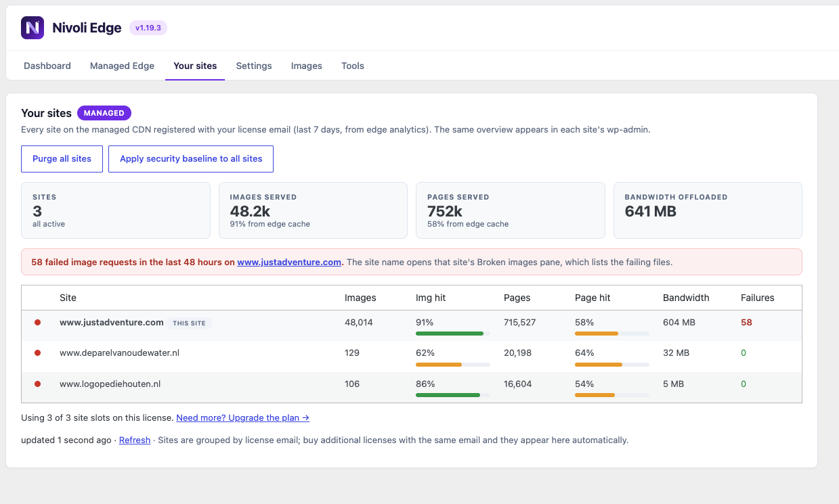Click the v1.19.3 version badge
The height and width of the screenshot is (504, 839).
tap(148, 28)
